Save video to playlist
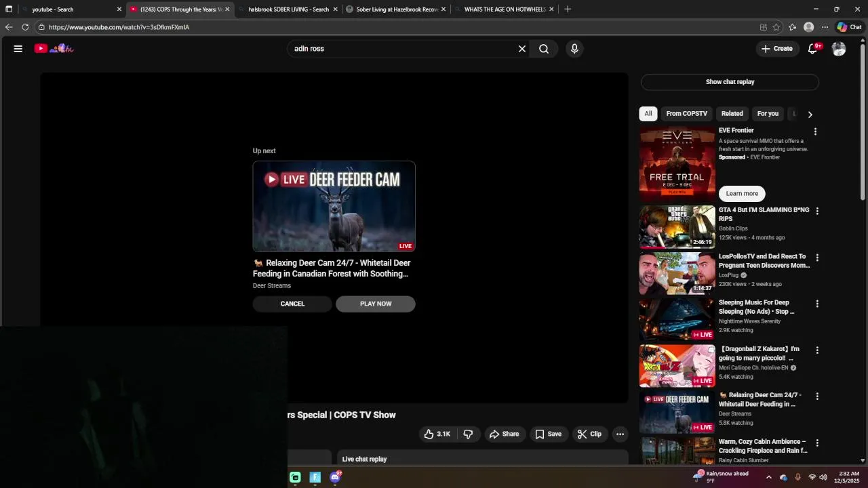 548,434
